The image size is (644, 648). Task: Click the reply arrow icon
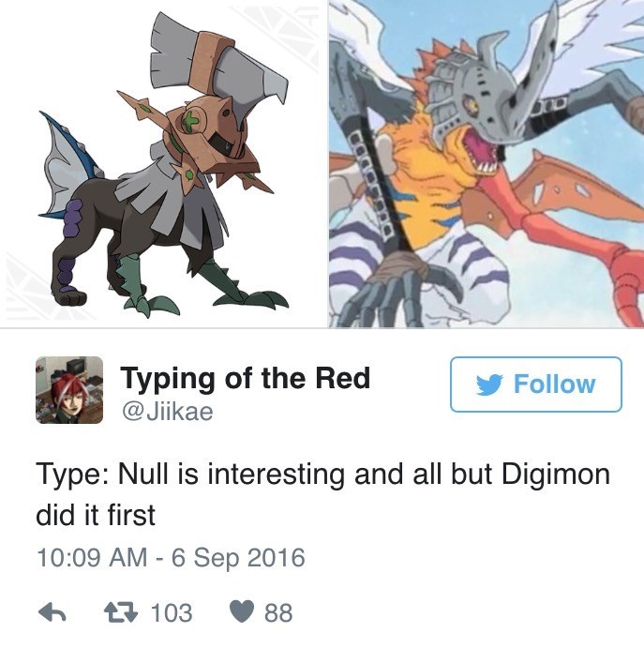point(52,613)
